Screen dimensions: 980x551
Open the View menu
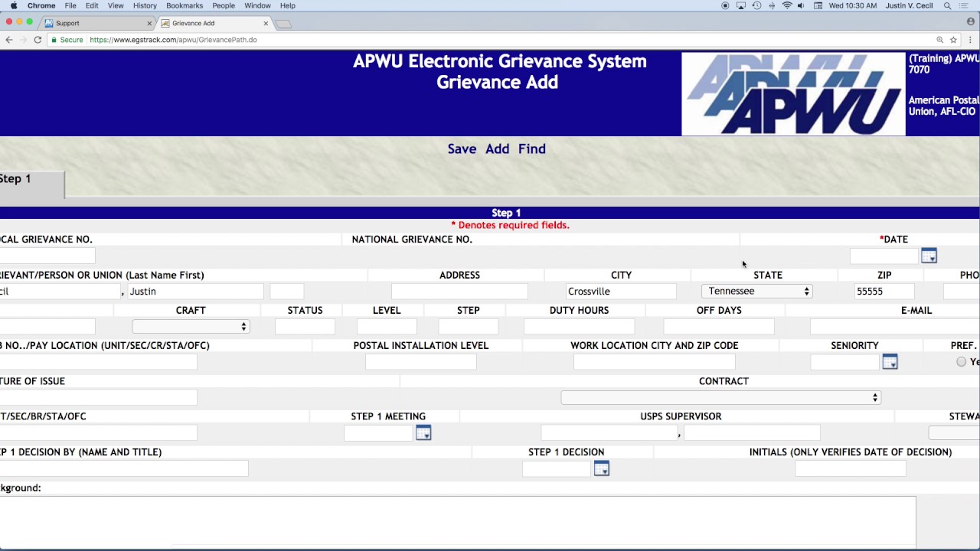click(116, 5)
